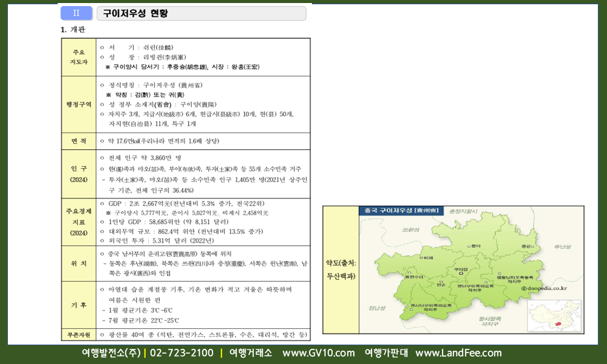Click the 퉁런 city label on map
This screenshot has height=364, width=607.
[527, 246]
